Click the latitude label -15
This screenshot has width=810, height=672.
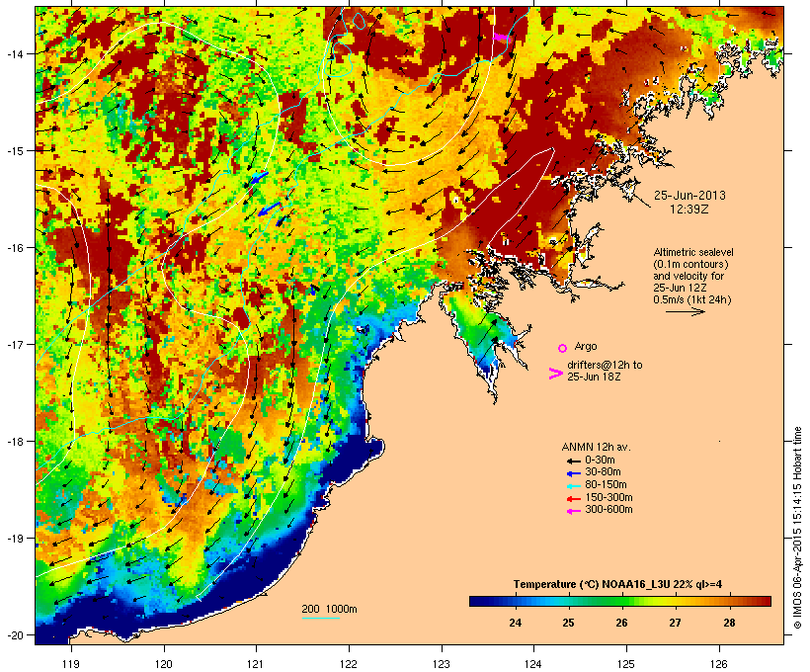click(x=14, y=151)
